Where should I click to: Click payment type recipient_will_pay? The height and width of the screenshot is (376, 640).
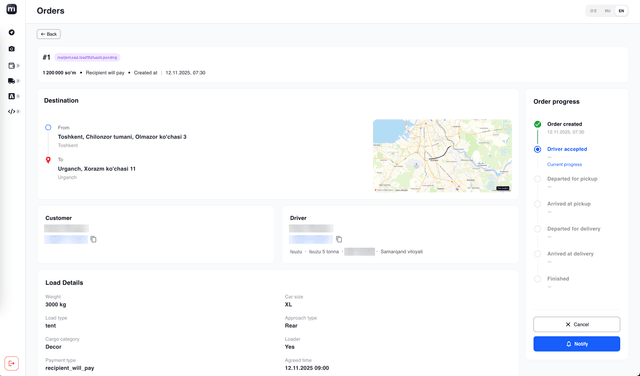(x=70, y=368)
